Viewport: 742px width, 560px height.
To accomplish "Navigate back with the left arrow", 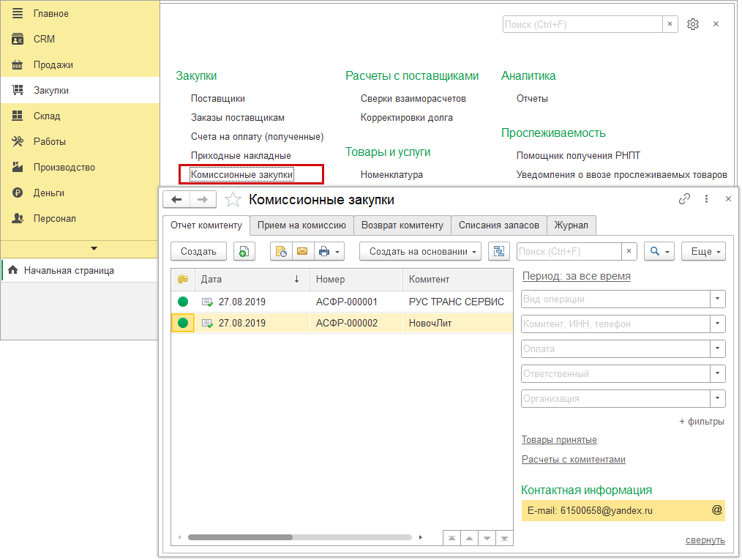I will coord(176,199).
